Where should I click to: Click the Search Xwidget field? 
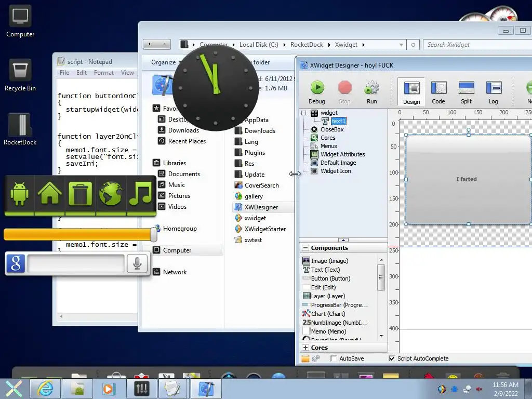pos(477,45)
